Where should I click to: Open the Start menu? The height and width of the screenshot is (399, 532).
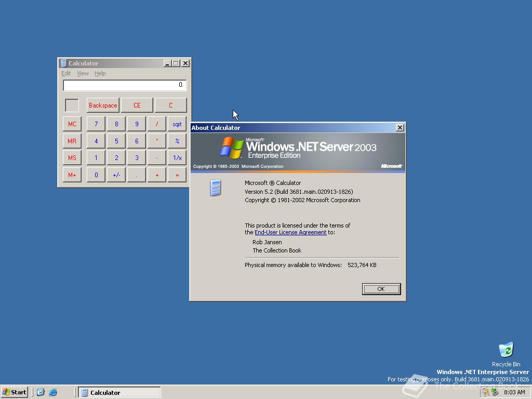tap(14, 392)
